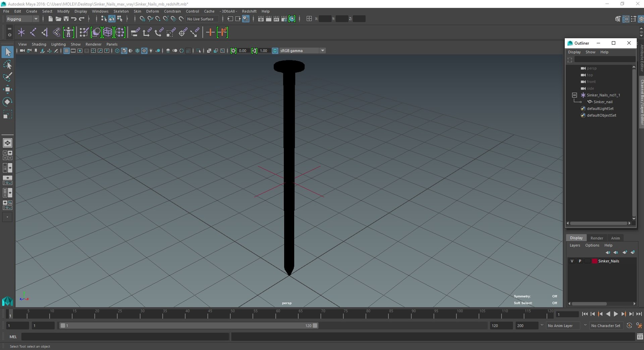Open the Skeleton menu
Image resolution: width=644 pixels, height=350 pixels.
(x=121, y=11)
